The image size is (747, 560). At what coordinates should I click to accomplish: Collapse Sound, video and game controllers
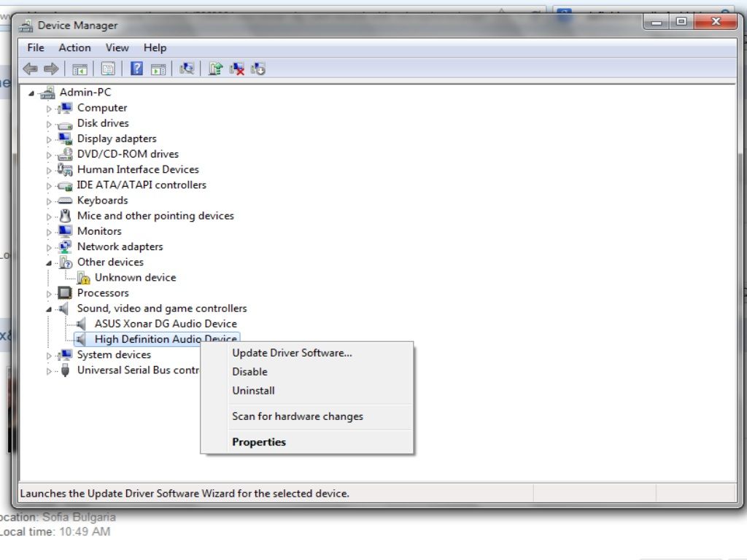point(49,309)
